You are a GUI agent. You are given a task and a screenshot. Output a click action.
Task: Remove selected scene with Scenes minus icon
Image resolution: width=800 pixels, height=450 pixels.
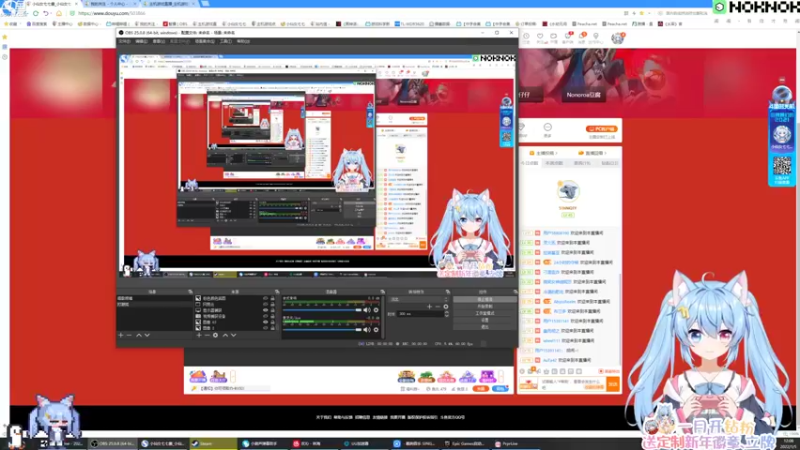click(x=129, y=335)
